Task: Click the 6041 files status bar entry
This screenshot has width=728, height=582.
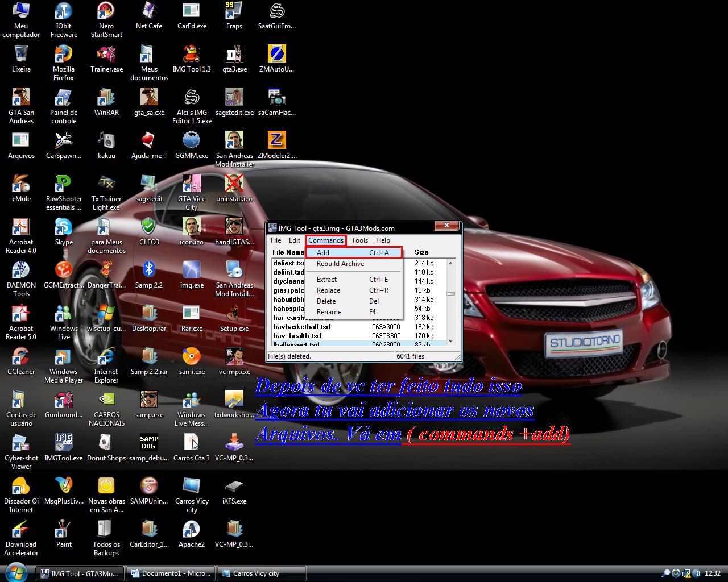Action: coord(427,356)
